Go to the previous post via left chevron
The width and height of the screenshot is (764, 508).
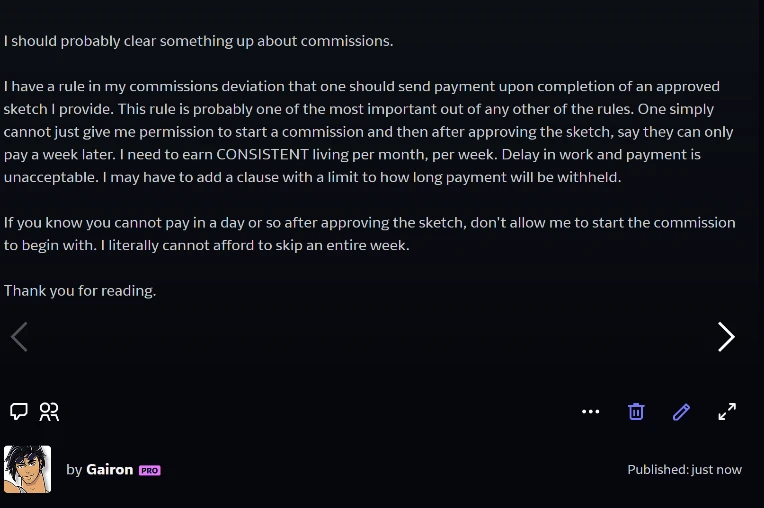click(19, 337)
